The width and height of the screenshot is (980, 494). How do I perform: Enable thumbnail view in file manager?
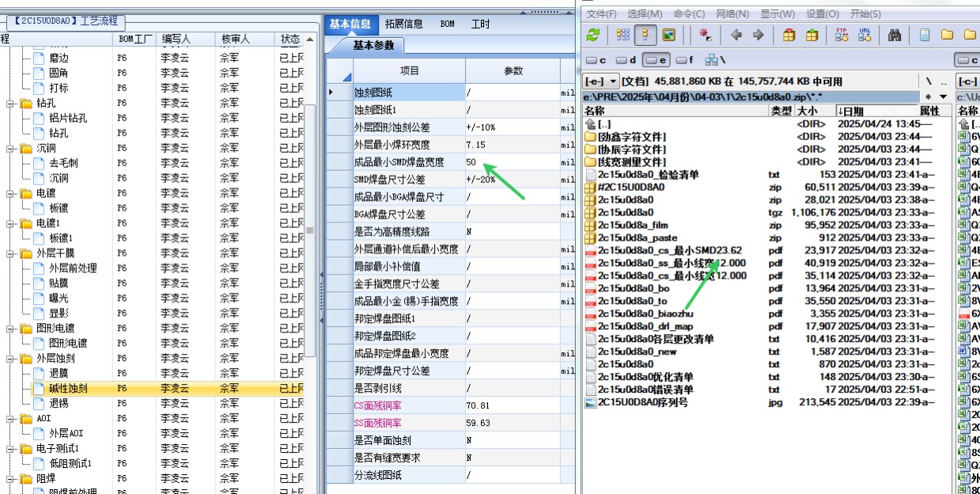coord(668,35)
